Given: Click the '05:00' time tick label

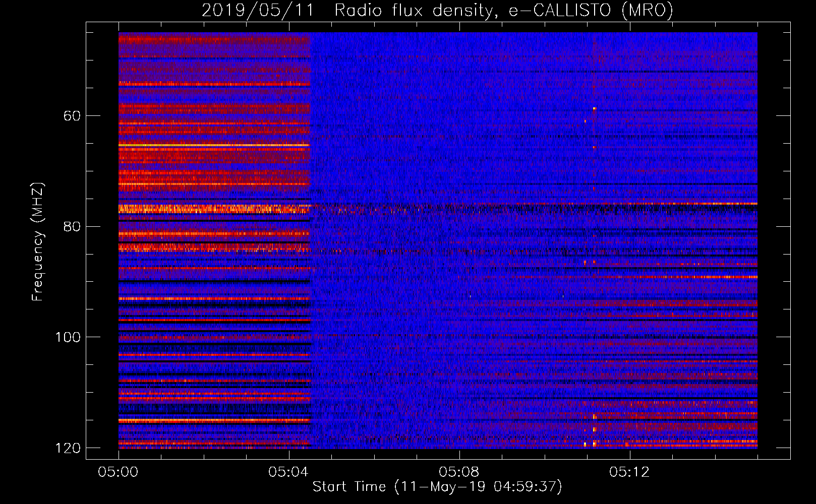Looking at the screenshot, I should pyautogui.click(x=118, y=472).
